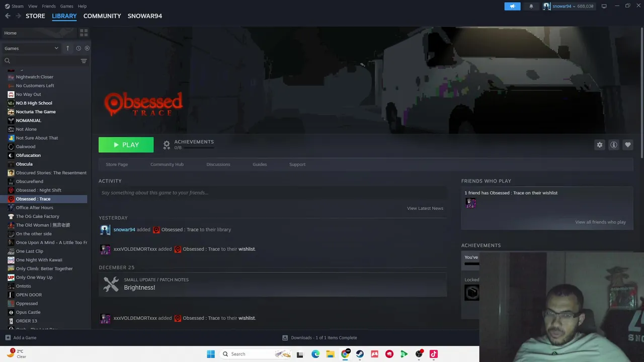644x362 pixels.
Task: Open the Achievements gear icon
Action: tap(167, 145)
